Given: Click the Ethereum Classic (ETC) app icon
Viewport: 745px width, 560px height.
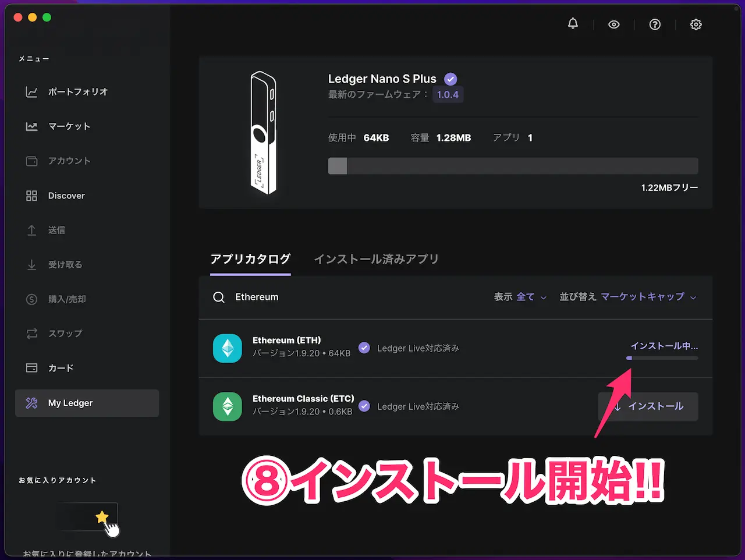Looking at the screenshot, I should [x=228, y=406].
